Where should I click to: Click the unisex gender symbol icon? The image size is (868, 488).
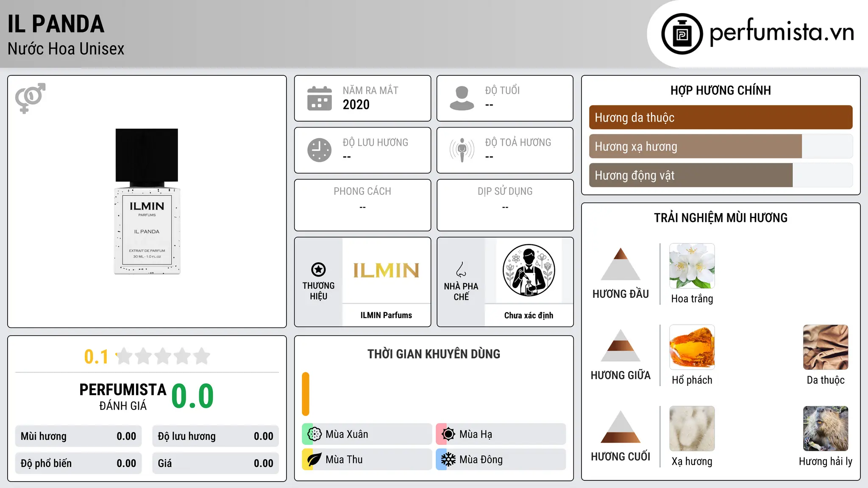click(x=30, y=98)
